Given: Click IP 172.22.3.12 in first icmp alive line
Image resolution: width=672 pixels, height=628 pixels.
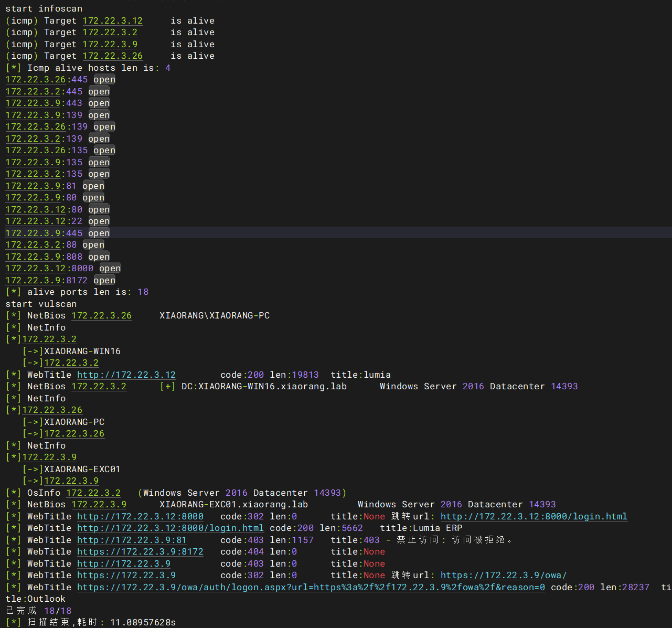Looking at the screenshot, I should pyautogui.click(x=112, y=20).
